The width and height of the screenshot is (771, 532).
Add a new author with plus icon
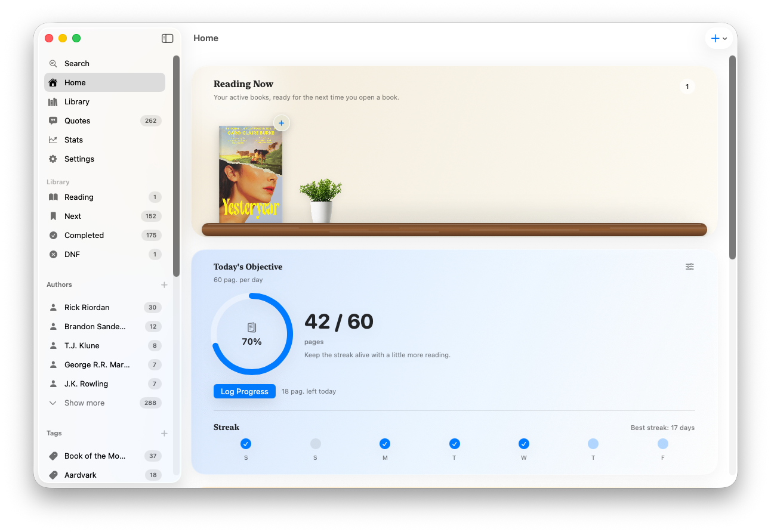click(164, 285)
